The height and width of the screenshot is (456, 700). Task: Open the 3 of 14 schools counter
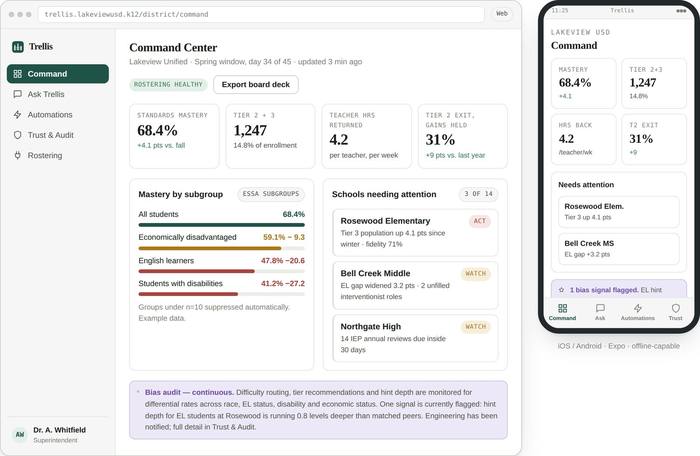[x=479, y=194]
